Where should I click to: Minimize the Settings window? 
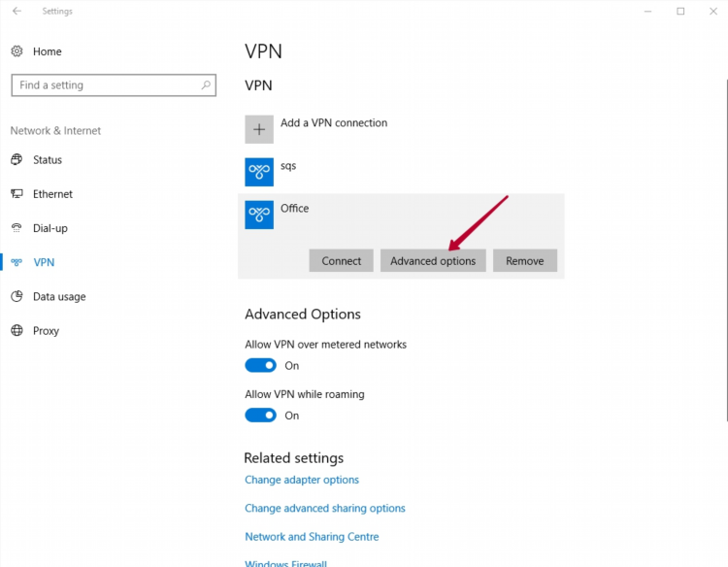(x=647, y=11)
